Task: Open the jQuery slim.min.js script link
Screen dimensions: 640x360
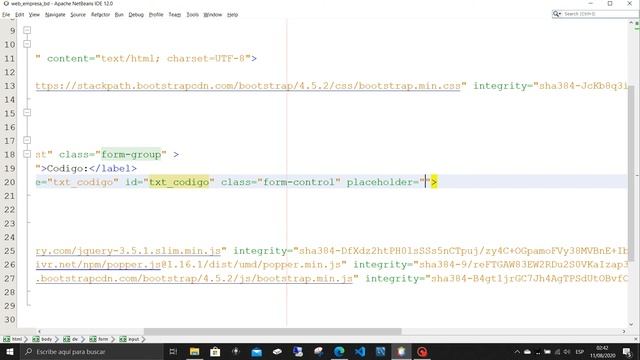Action: (x=128, y=251)
